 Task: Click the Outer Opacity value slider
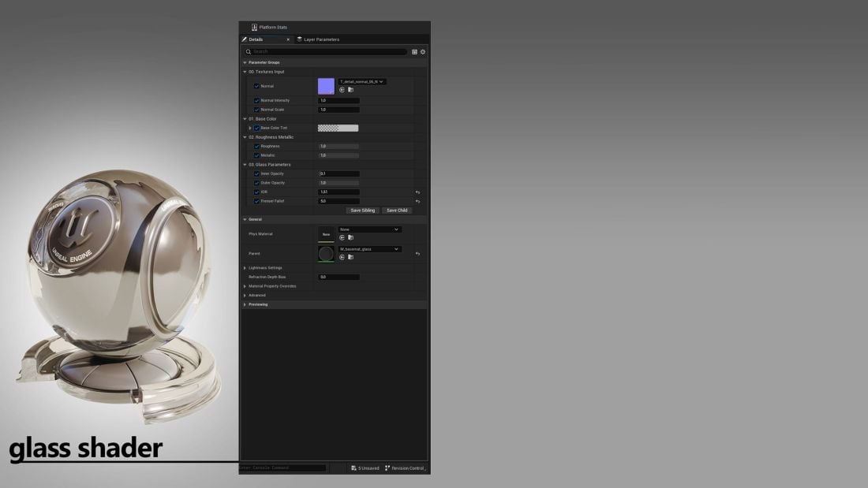point(339,183)
